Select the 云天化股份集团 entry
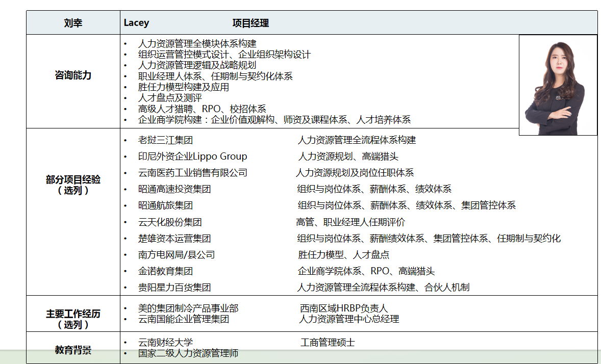Image resolution: width=601 pixels, height=364 pixels. coord(170,222)
